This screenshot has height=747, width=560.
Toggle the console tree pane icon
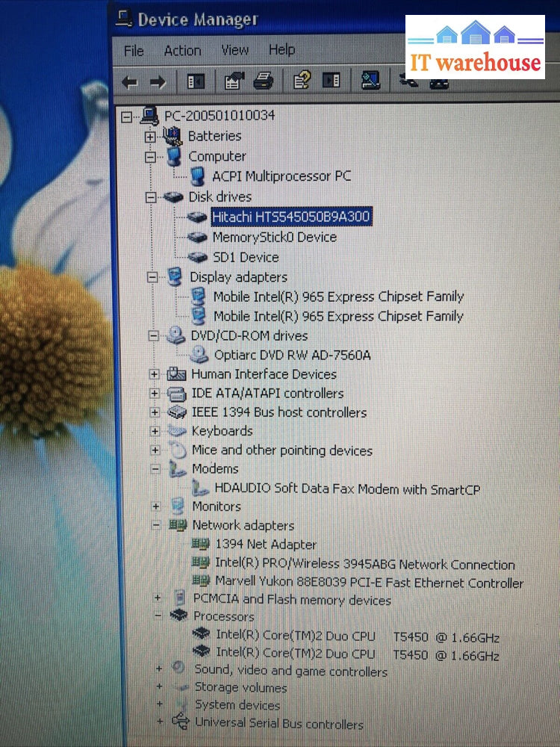196,81
